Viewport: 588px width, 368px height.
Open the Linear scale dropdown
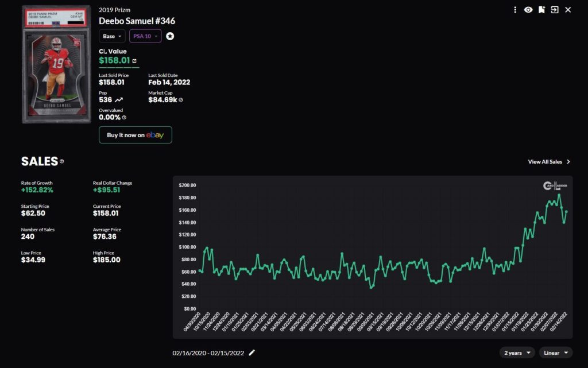pyautogui.click(x=556, y=352)
